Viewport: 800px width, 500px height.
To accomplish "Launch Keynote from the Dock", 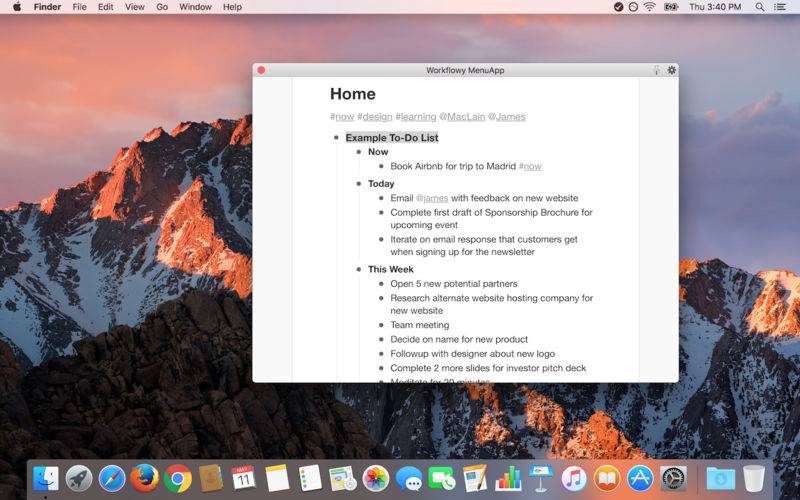I will point(541,478).
